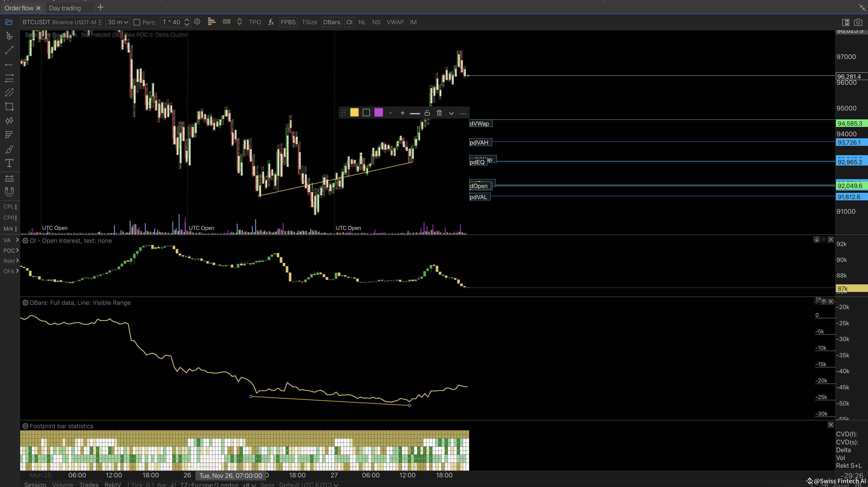The width and height of the screenshot is (868, 487).
Task: Close the Footprint bar statistics panel
Action: [x=831, y=425]
